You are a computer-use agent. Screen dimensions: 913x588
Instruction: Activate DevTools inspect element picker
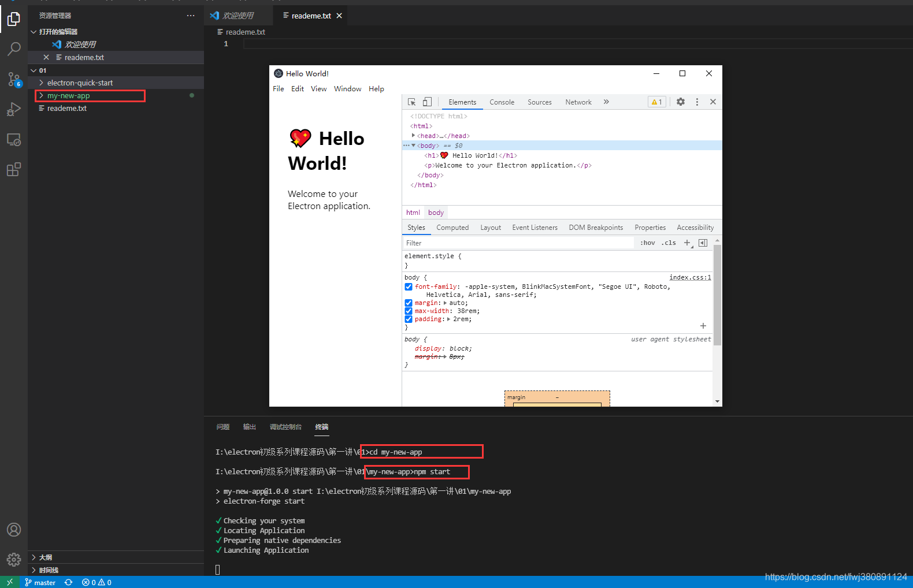(412, 102)
